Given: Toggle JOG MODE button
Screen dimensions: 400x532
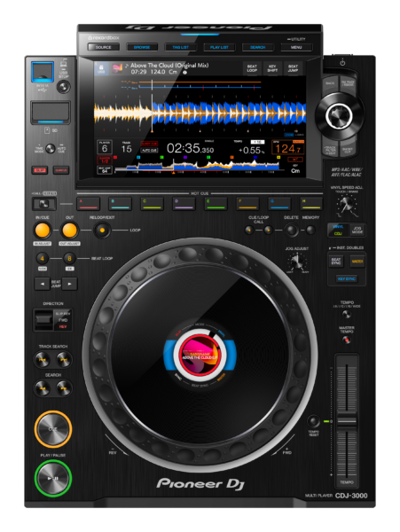Looking at the screenshot, I should (357, 230).
